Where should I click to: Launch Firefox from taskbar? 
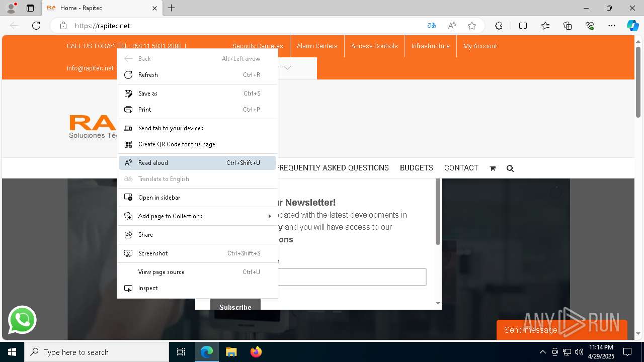tap(256, 352)
